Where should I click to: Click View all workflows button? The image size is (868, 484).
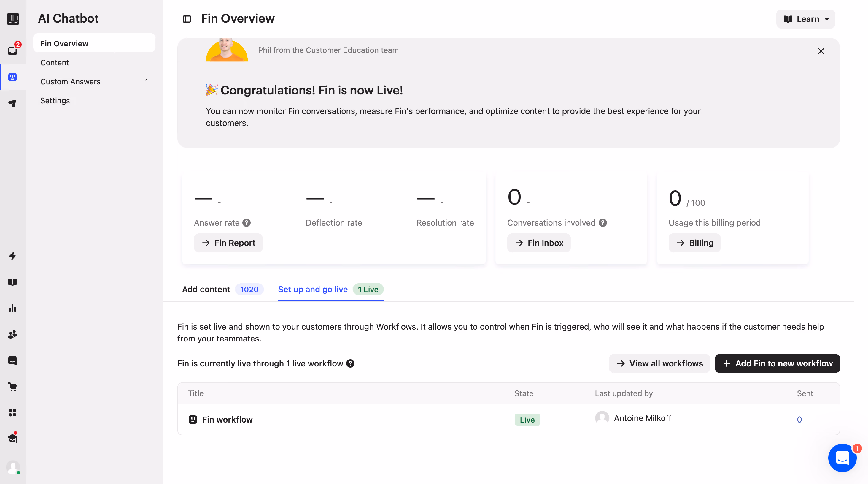[659, 363]
